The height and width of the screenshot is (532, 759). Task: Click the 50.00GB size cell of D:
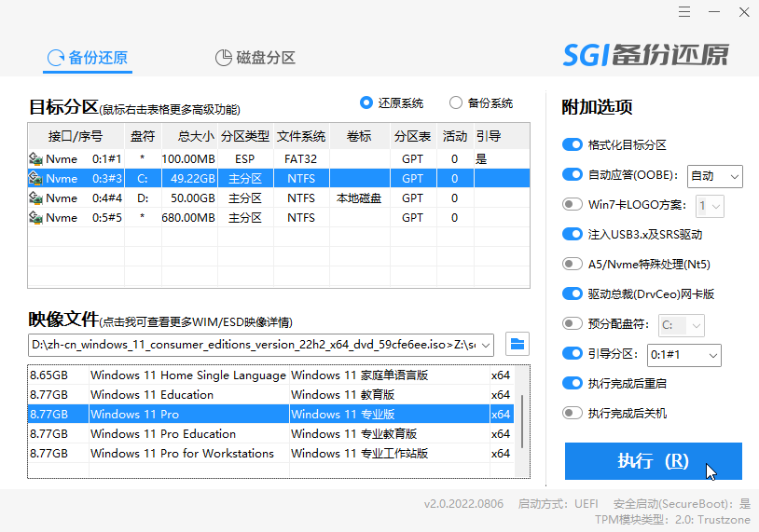pos(192,198)
